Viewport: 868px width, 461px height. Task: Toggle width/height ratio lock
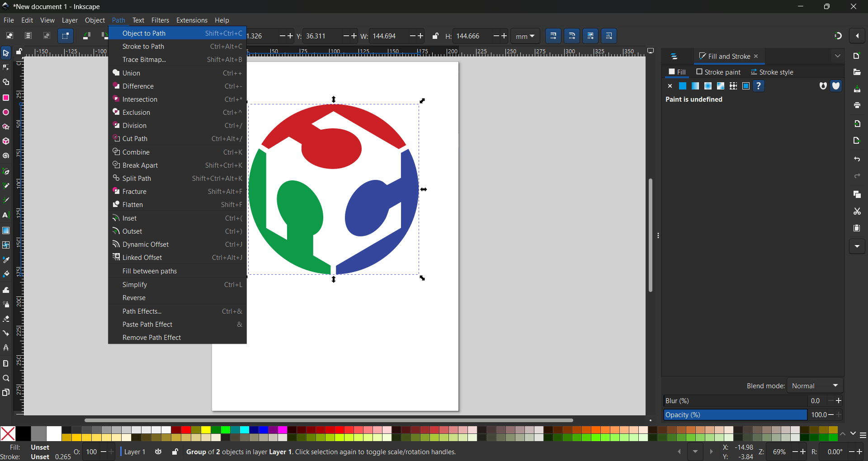click(x=435, y=36)
